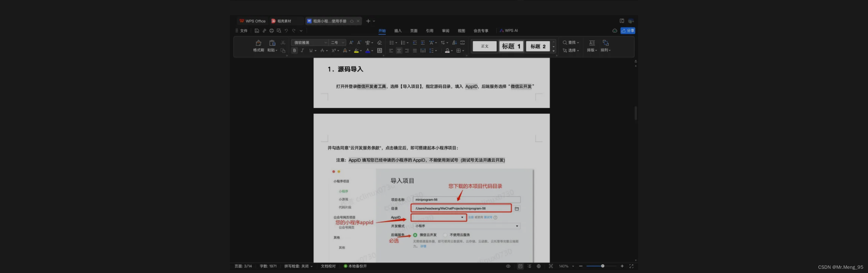The width and height of the screenshot is (868, 273).
Task: Undo the last action
Action: click(286, 31)
